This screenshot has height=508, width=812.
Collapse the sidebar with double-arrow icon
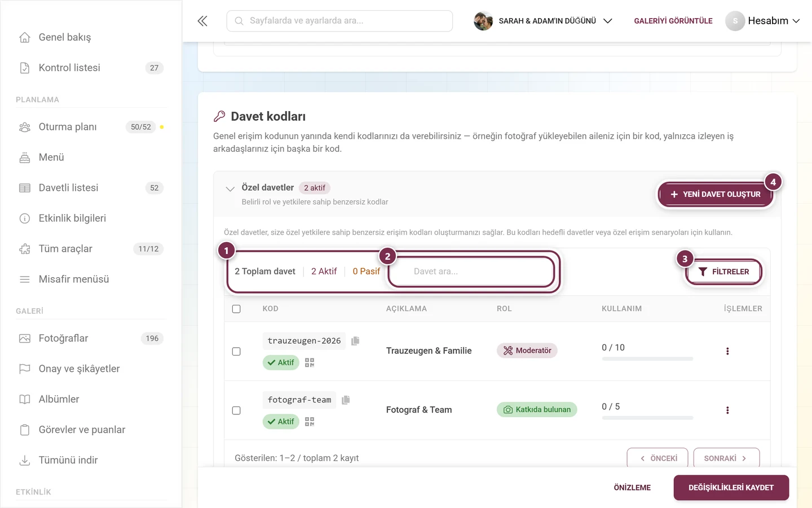pyautogui.click(x=202, y=21)
